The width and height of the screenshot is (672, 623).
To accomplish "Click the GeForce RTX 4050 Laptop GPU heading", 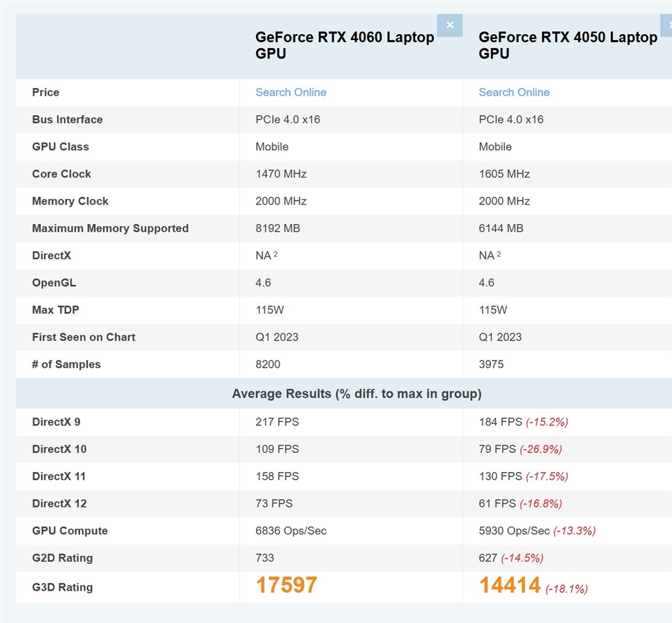I will tap(568, 45).
